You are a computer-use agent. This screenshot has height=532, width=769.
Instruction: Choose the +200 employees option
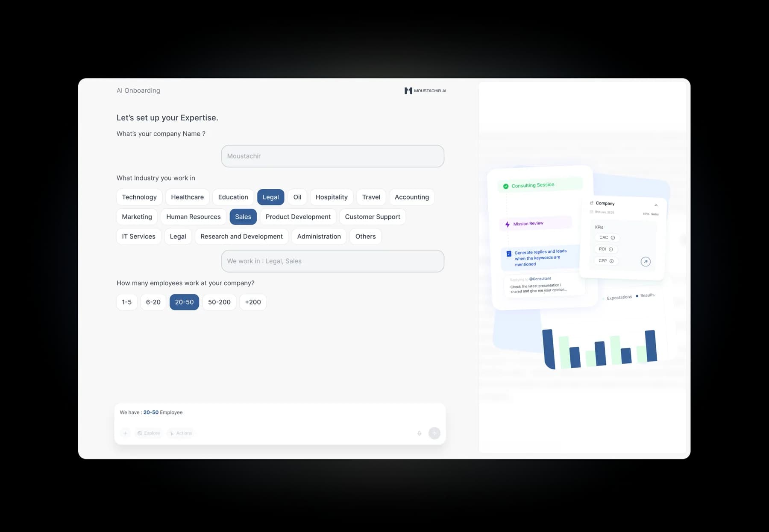pos(253,302)
